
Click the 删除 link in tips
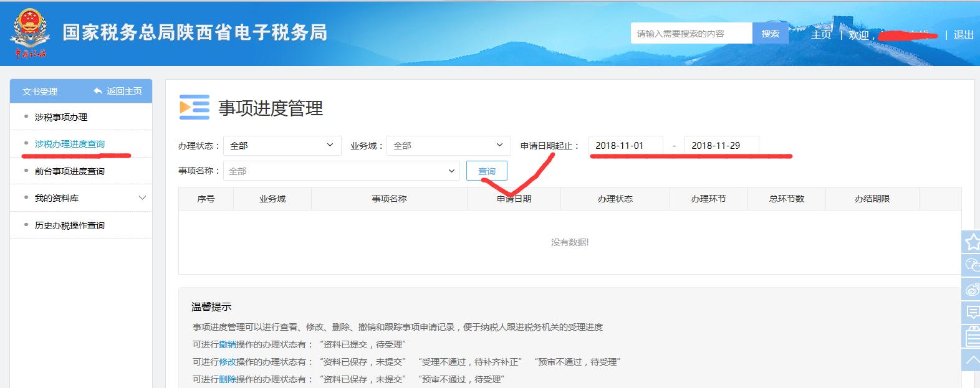[x=228, y=379]
